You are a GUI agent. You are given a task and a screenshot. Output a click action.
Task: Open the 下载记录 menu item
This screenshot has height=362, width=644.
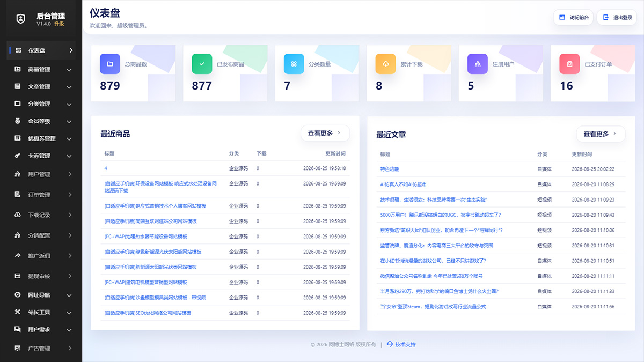[x=42, y=215]
